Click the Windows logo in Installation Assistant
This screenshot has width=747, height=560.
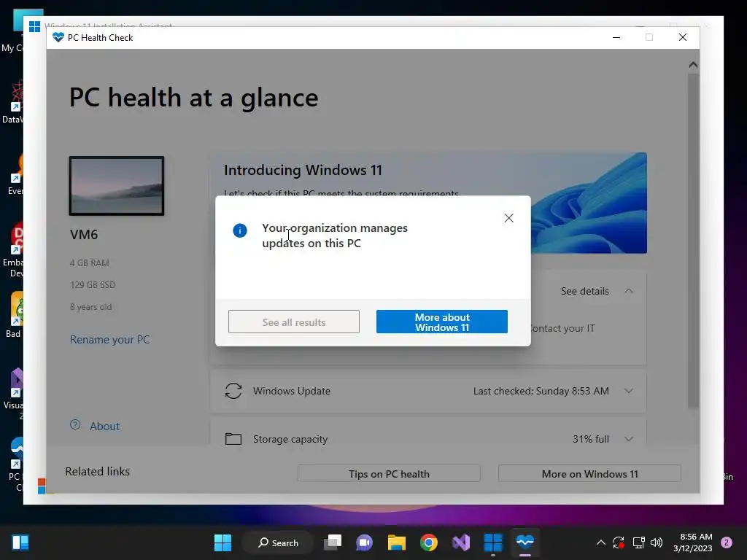(34, 26)
